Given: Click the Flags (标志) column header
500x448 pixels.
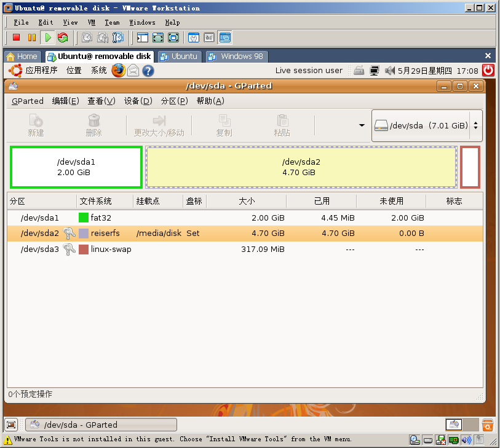Looking at the screenshot, I should point(454,201).
